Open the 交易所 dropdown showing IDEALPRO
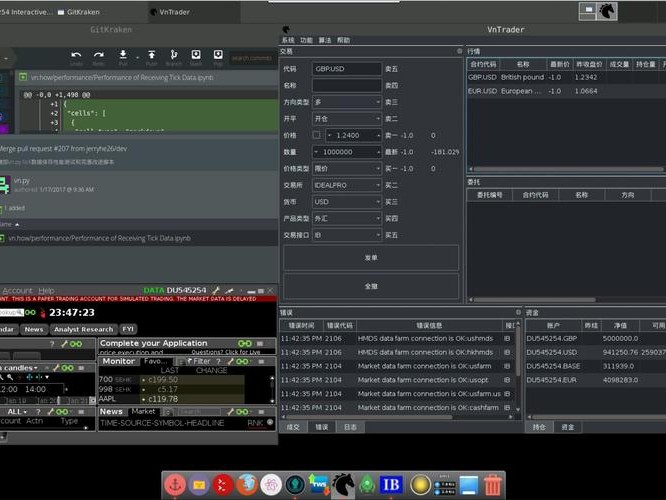The height and width of the screenshot is (500, 666). [x=347, y=185]
